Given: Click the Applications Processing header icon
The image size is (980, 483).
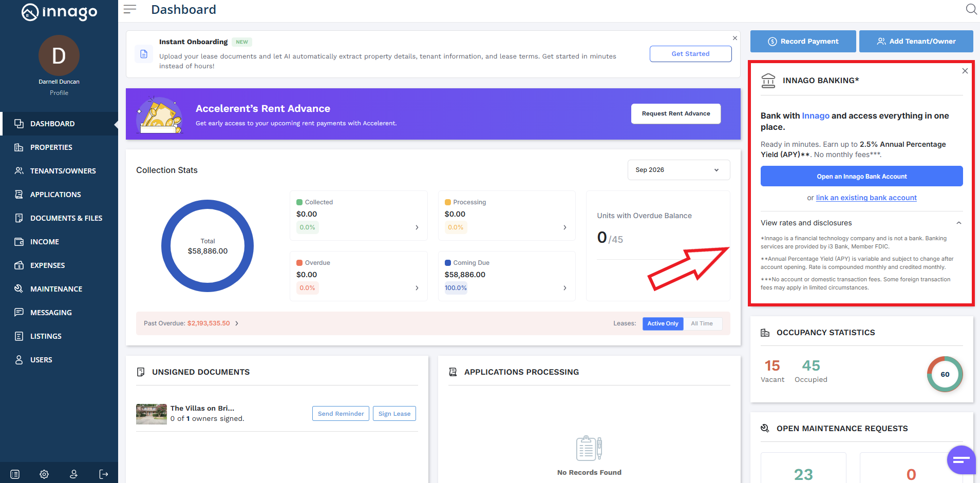Looking at the screenshot, I should pos(453,372).
